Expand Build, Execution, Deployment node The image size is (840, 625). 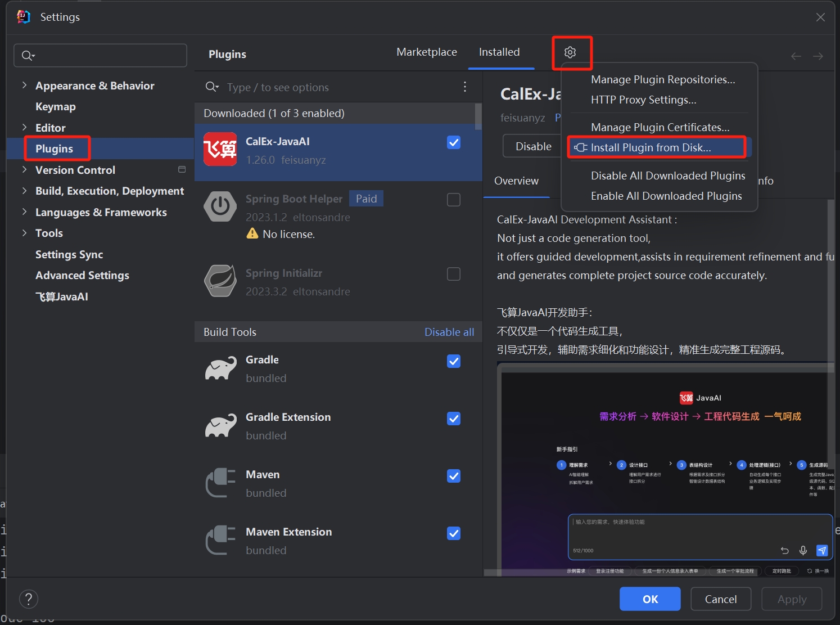[x=24, y=191]
